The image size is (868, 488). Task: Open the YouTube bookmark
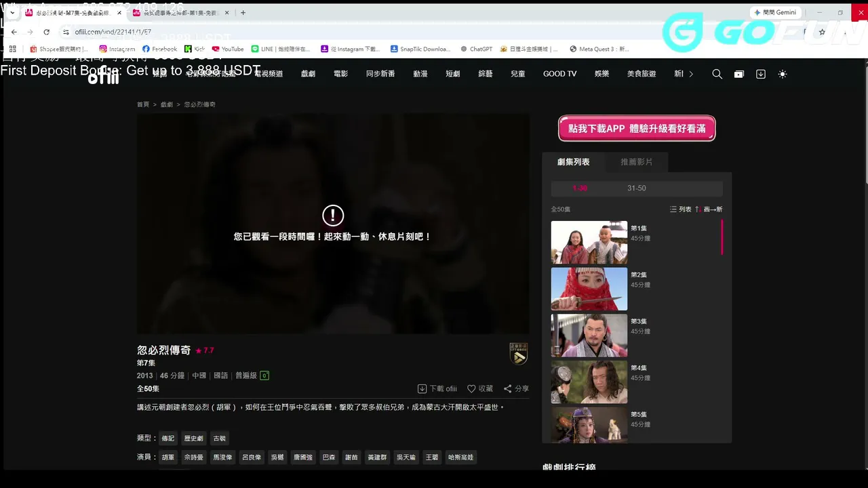click(228, 49)
